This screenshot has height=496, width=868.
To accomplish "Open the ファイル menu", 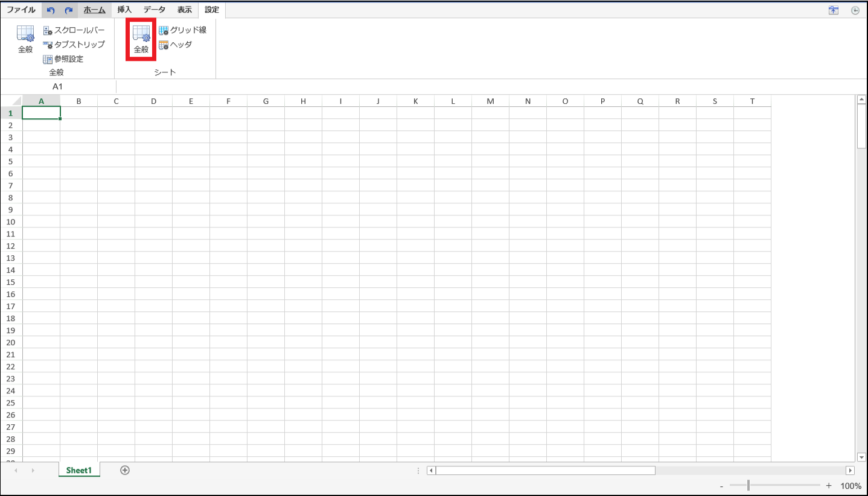I will click(21, 10).
